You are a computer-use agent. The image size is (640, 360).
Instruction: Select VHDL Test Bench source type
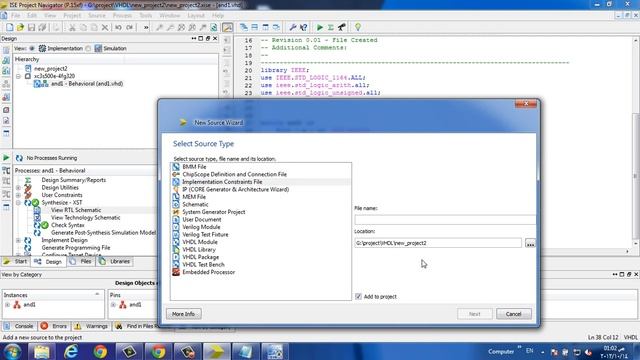tap(203, 264)
